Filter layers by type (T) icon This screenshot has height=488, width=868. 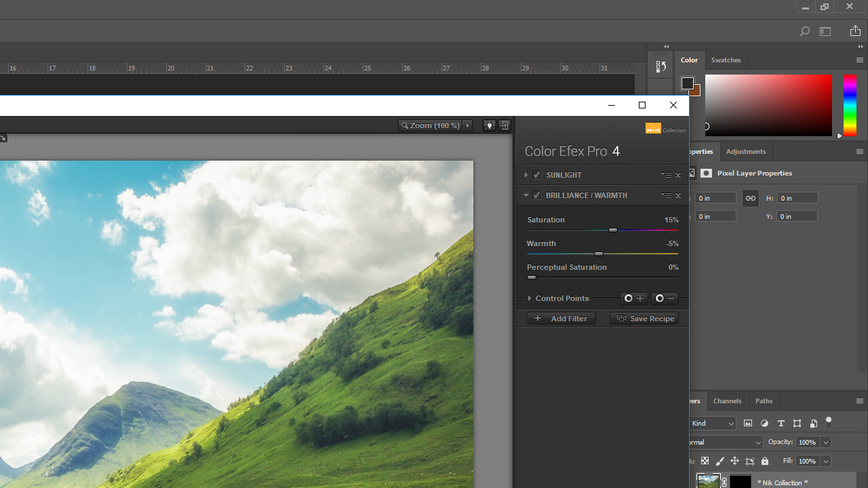781,424
